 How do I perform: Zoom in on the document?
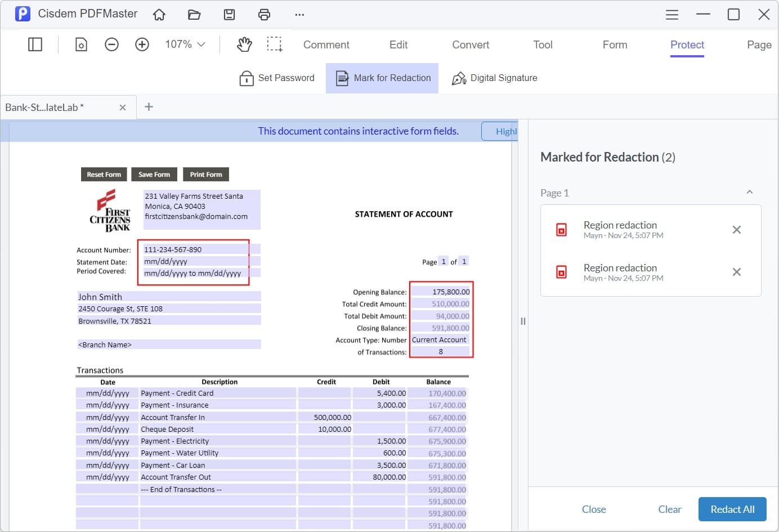point(142,44)
